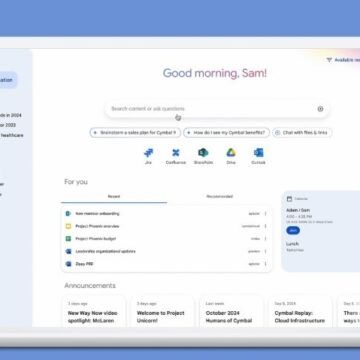Click the file icon of 'Project Phoenix overview'
The image size is (360, 360).
(x=68, y=226)
